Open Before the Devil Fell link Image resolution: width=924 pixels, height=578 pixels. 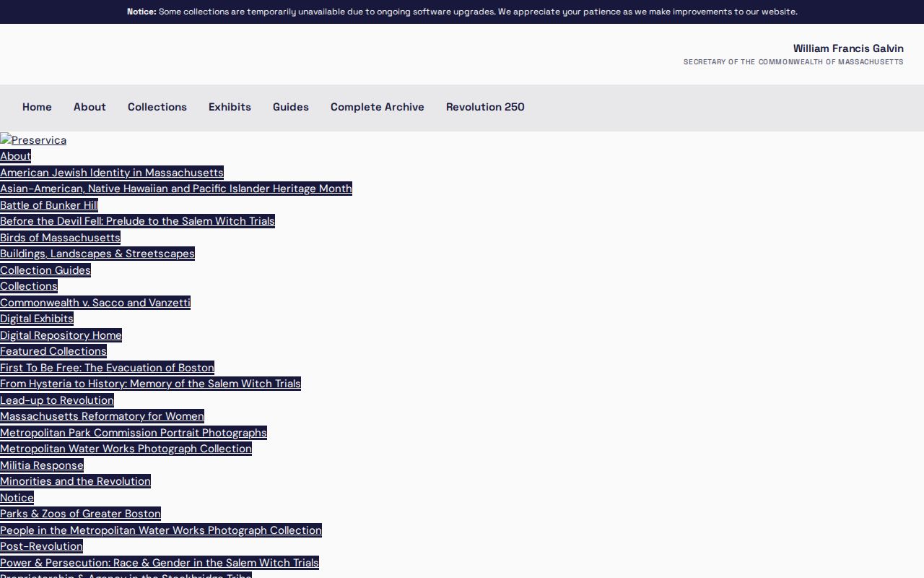[x=137, y=221]
